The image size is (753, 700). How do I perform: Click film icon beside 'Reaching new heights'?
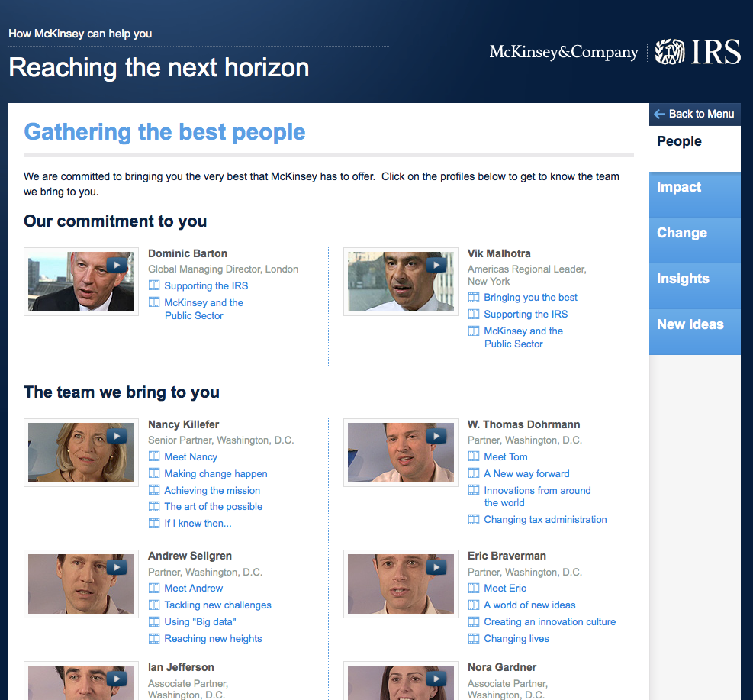154,638
